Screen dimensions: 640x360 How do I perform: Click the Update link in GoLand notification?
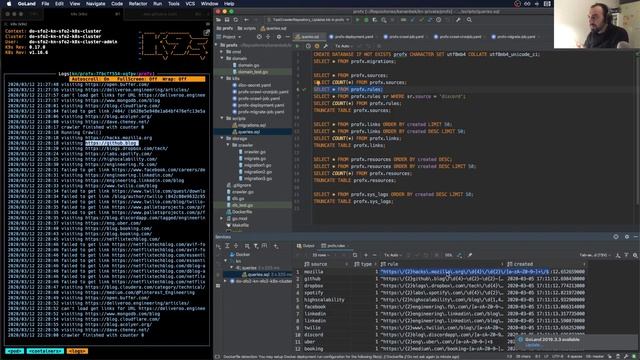pyautogui.click(x=532, y=345)
